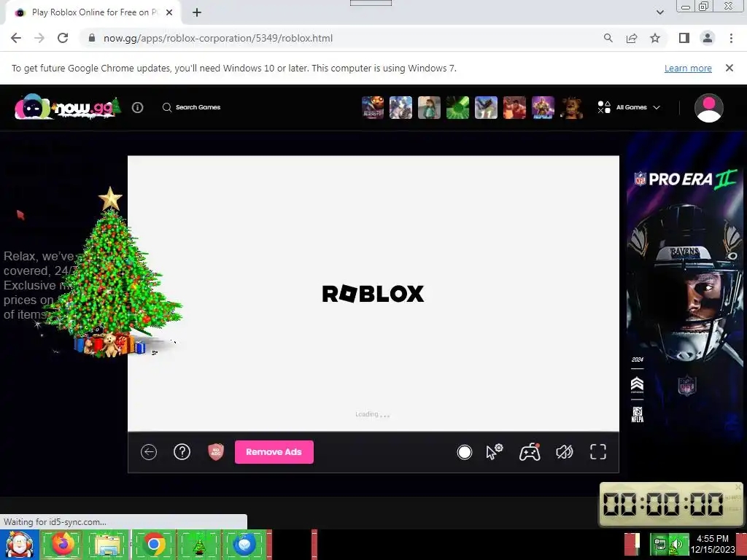The width and height of the screenshot is (747, 560).
Task: Click the No Ads shield icon
Action: (216, 451)
